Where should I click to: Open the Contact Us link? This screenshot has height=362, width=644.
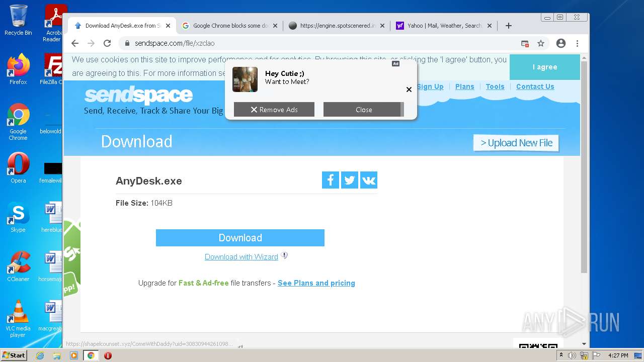coord(535,86)
